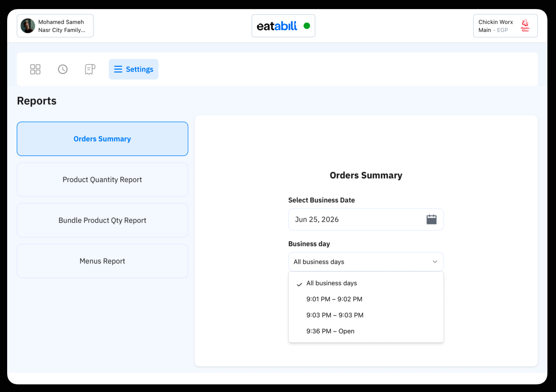
Task: Open the grid dashboard icon
Action: tap(35, 69)
